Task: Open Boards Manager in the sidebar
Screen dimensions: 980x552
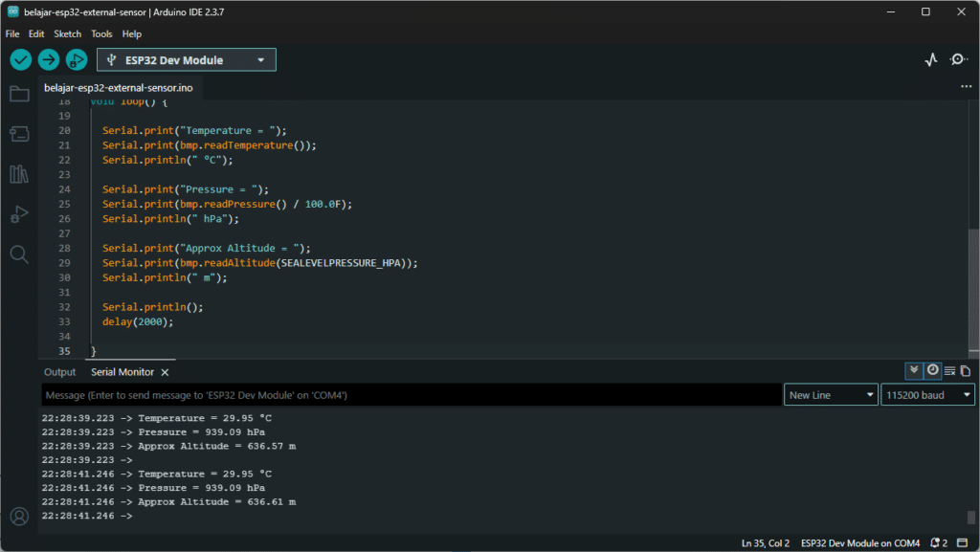Action: [x=19, y=134]
